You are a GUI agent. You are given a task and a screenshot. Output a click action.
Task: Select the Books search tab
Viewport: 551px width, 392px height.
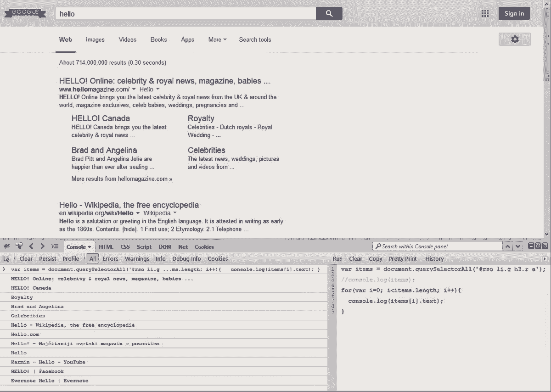point(158,39)
